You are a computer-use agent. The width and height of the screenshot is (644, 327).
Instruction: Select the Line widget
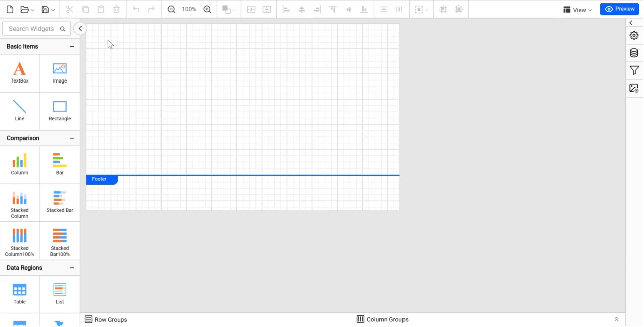point(20,111)
